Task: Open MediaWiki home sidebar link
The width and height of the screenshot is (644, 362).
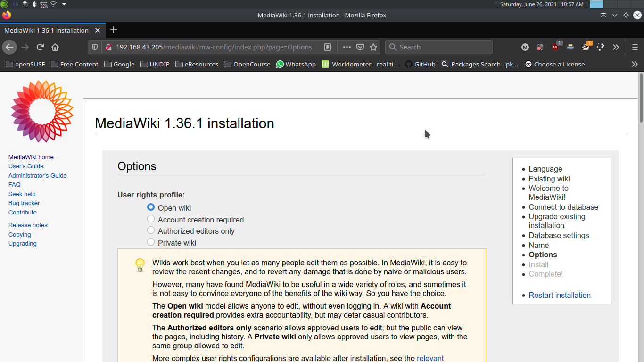Action: coord(31,157)
